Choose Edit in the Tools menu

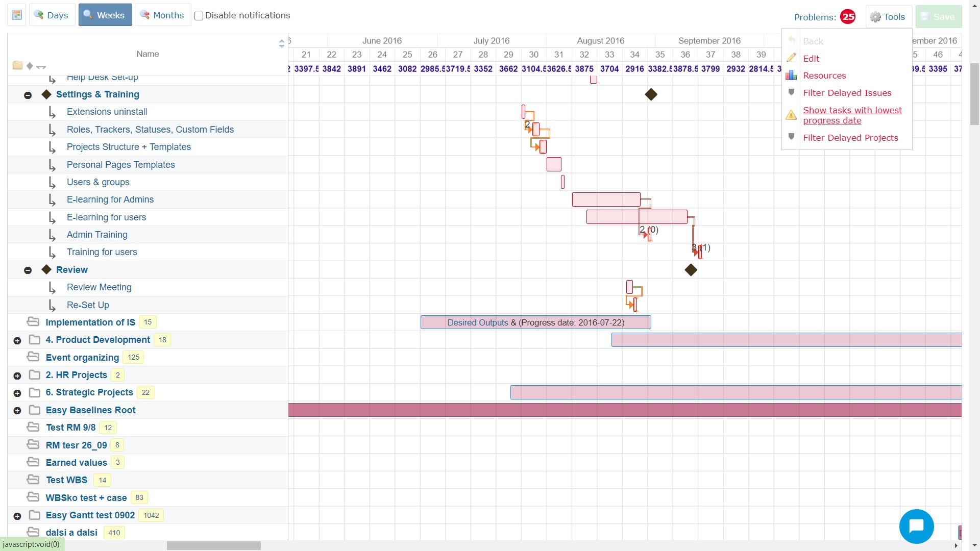click(811, 59)
